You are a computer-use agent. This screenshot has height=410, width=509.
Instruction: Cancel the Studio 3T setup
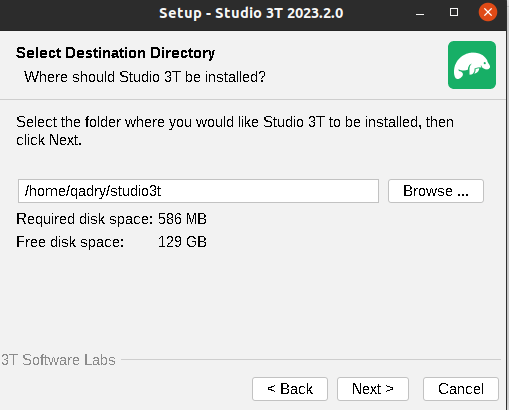[x=461, y=389]
